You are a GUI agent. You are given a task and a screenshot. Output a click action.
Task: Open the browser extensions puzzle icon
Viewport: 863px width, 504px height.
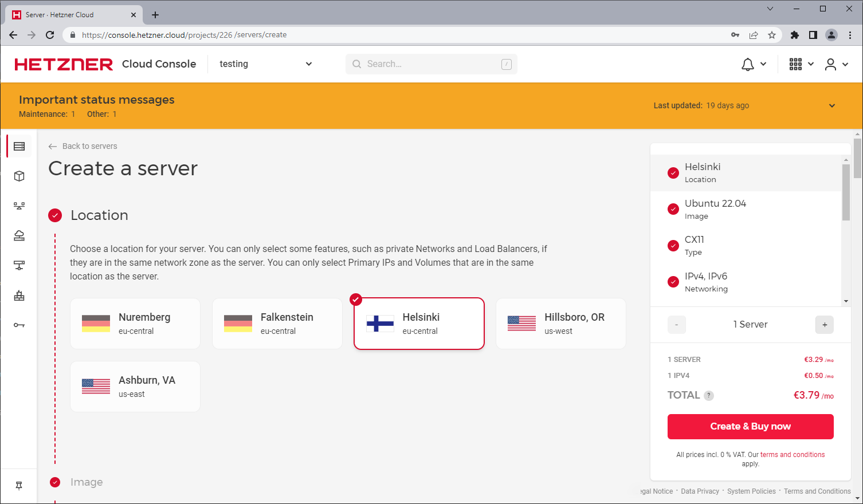[x=794, y=35]
